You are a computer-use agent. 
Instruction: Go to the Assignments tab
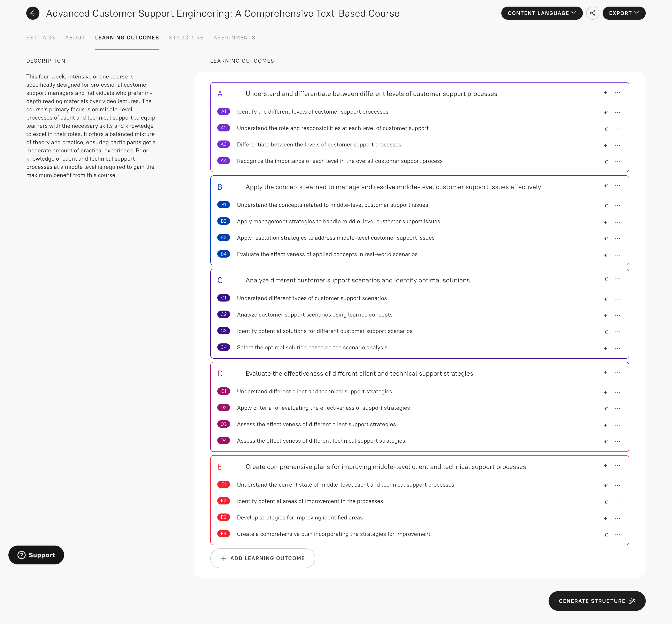(234, 37)
